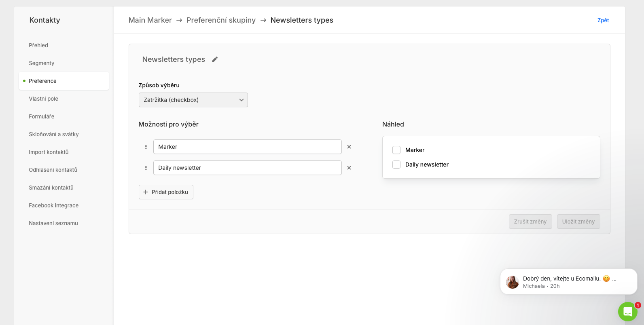Open Import kontaktů in sidebar
The height and width of the screenshot is (325, 644).
point(49,152)
